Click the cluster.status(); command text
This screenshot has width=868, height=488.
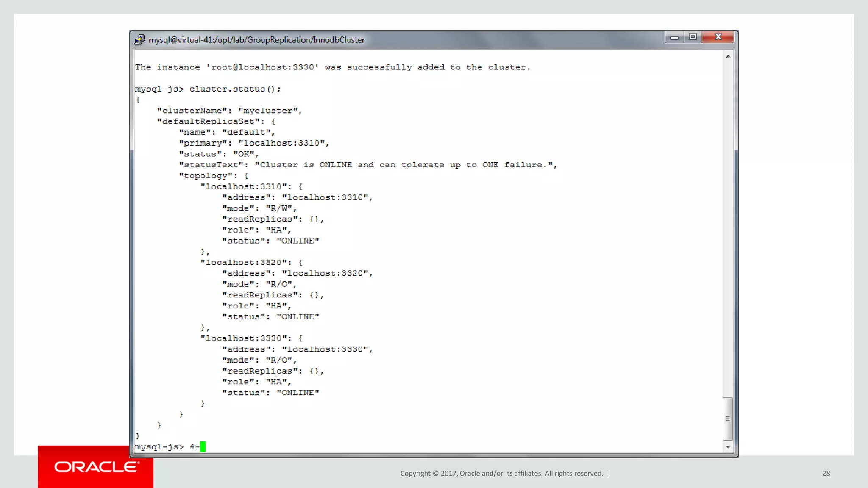(235, 89)
